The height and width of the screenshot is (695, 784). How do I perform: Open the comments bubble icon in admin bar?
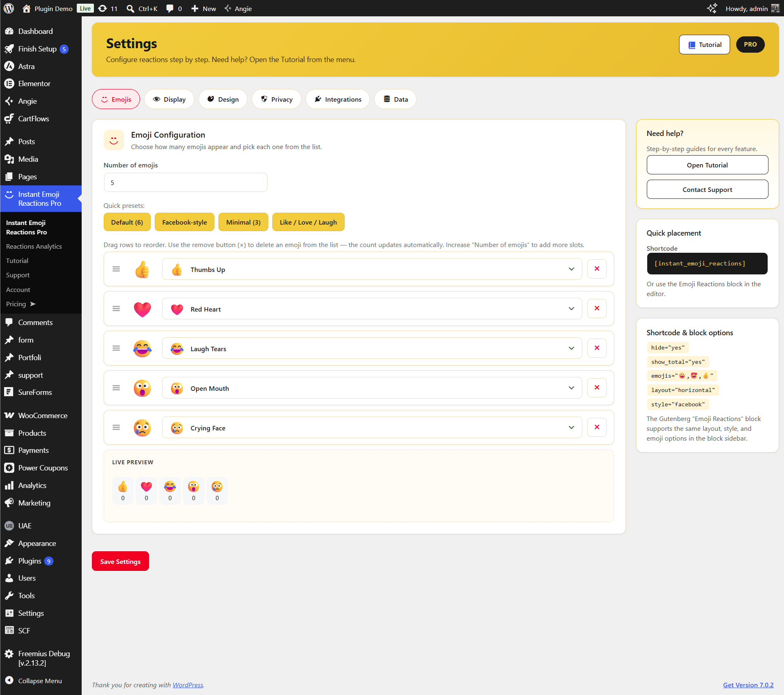point(174,9)
